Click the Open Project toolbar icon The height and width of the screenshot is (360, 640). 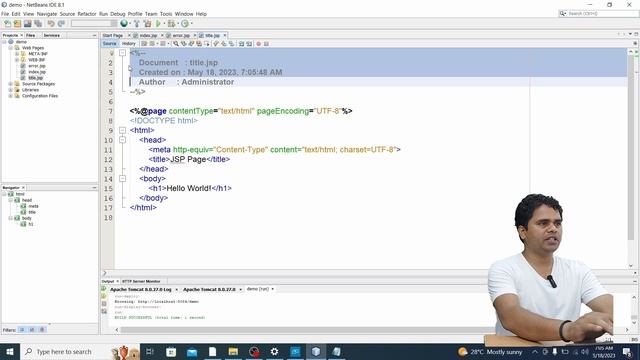28,24
